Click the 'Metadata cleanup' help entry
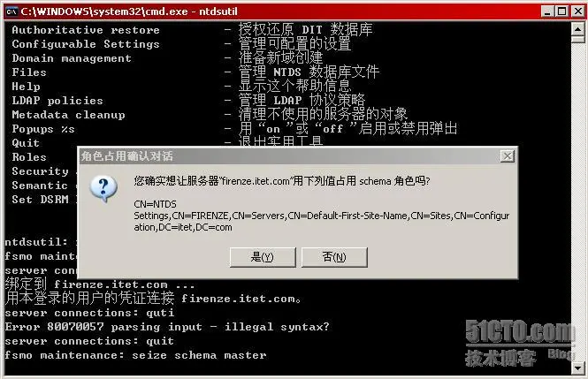This screenshot has height=379, width=588. point(68,115)
